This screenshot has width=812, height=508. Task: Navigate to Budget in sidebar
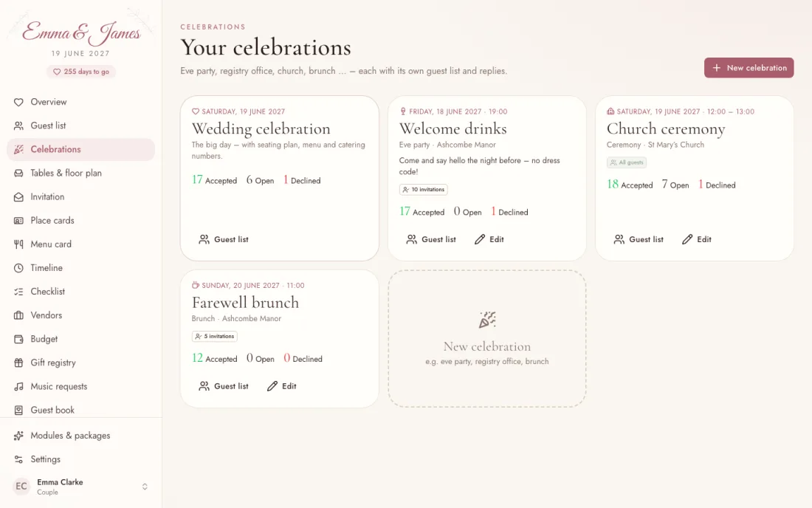click(x=80, y=339)
